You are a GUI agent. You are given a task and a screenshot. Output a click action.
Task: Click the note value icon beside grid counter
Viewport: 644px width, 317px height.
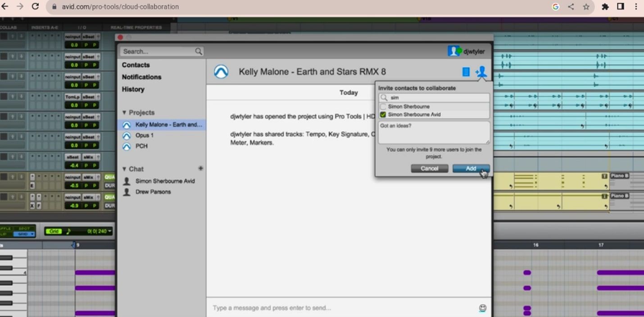click(68, 231)
